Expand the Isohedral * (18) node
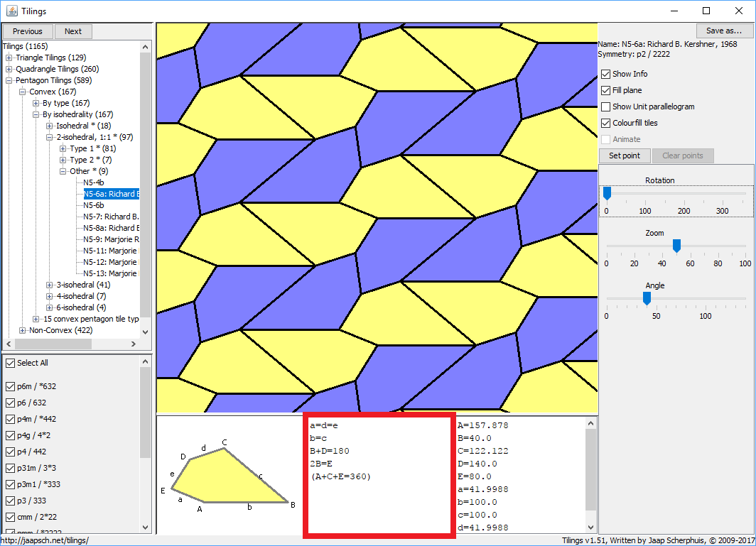Image resolution: width=756 pixels, height=546 pixels. point(49,126)
